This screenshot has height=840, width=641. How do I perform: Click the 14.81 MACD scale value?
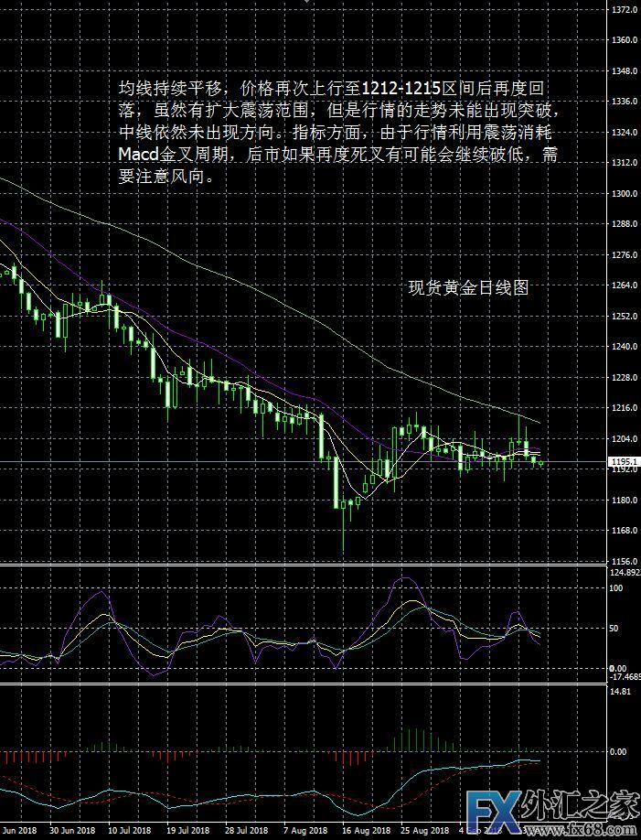pos(619,693)
